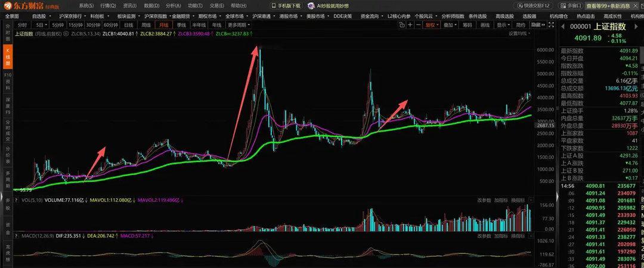Close the VOL indicator panel

tap(531, 200)
